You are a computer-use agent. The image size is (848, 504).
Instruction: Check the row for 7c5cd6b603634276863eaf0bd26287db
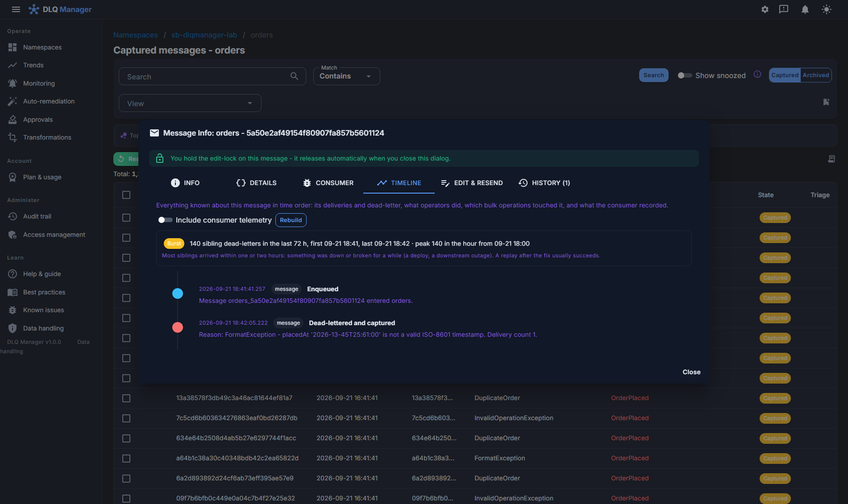[x=126, y=418]
